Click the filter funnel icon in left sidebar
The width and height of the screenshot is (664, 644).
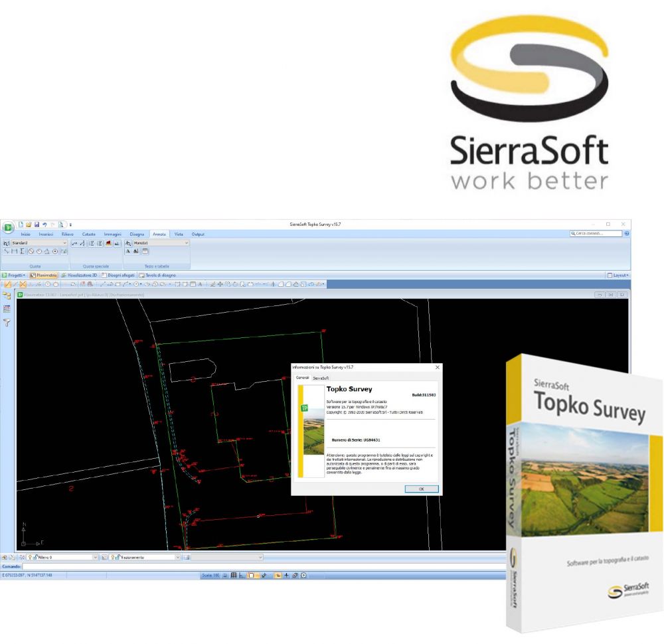coord(7,323)
